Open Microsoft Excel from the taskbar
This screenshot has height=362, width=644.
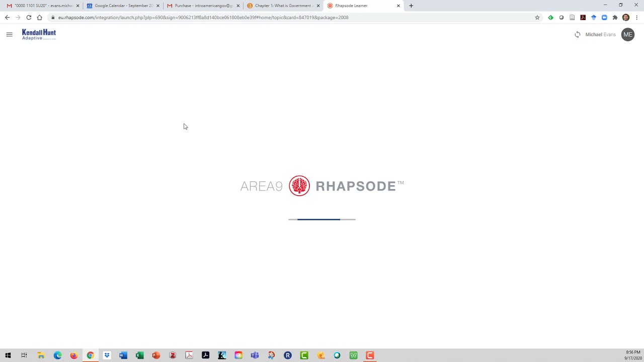139,355
